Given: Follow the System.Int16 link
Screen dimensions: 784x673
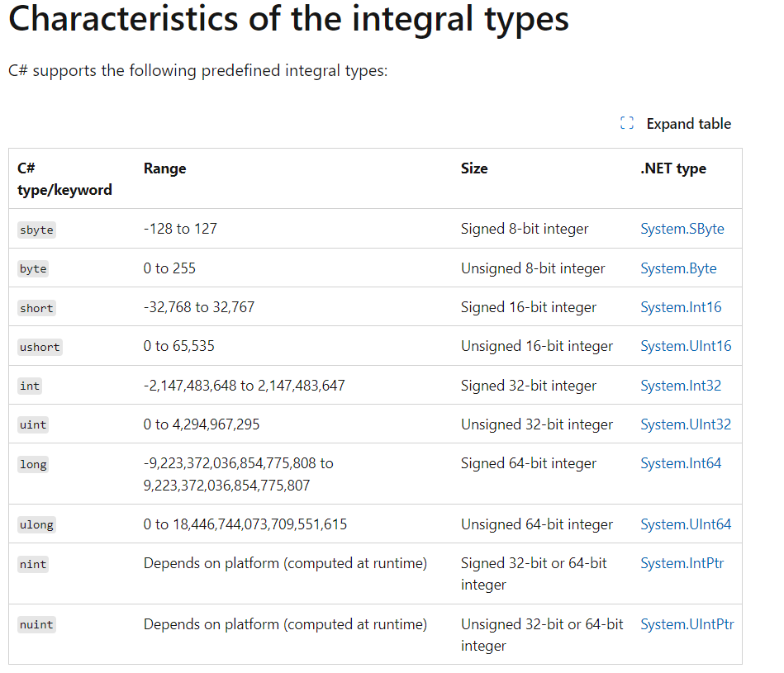Looking at the screenshot, I should 681,307.
